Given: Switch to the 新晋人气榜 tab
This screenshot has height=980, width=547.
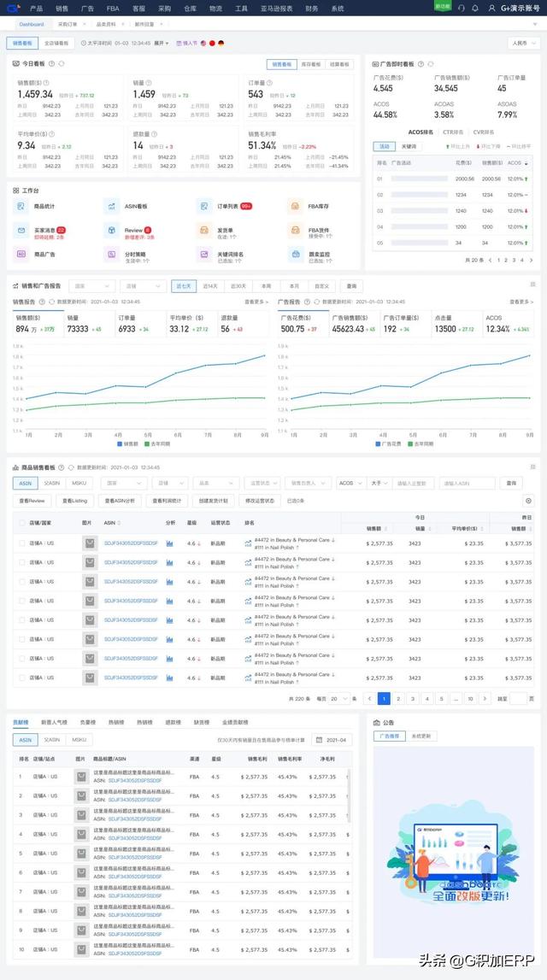Looking at the screenshot, I should click(54, 722).
